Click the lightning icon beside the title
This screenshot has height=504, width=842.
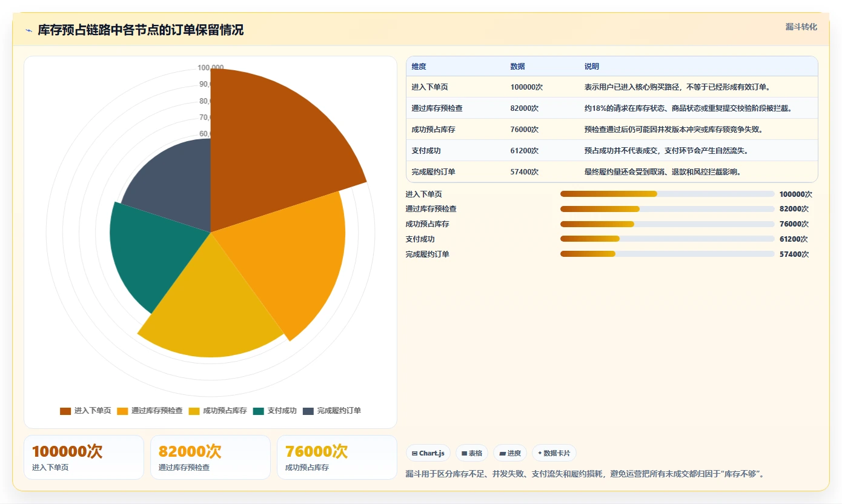[28, 30]
